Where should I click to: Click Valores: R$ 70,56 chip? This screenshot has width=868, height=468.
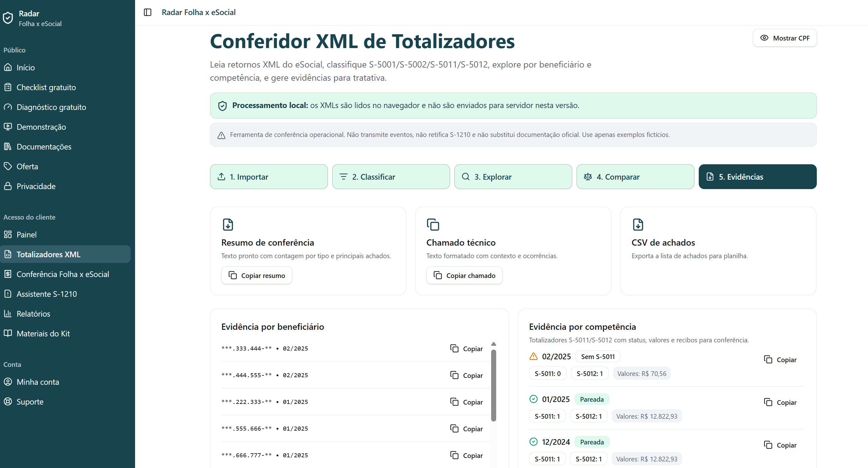pyautogui.click(x=642, y=374)
